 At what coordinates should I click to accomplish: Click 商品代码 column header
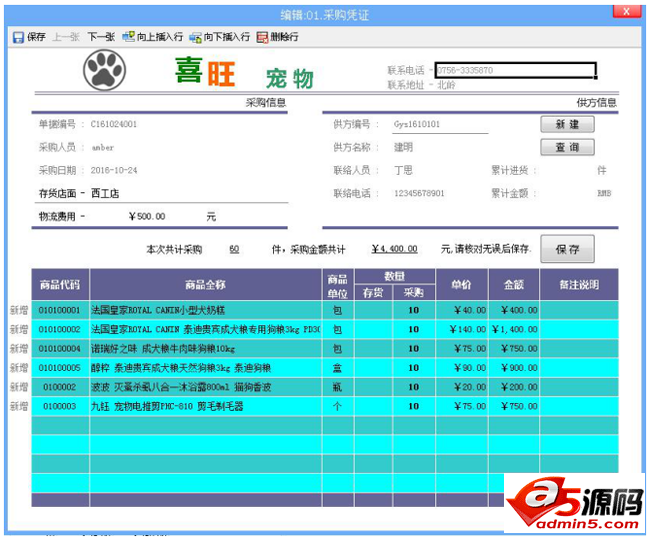tap(60, 284)
